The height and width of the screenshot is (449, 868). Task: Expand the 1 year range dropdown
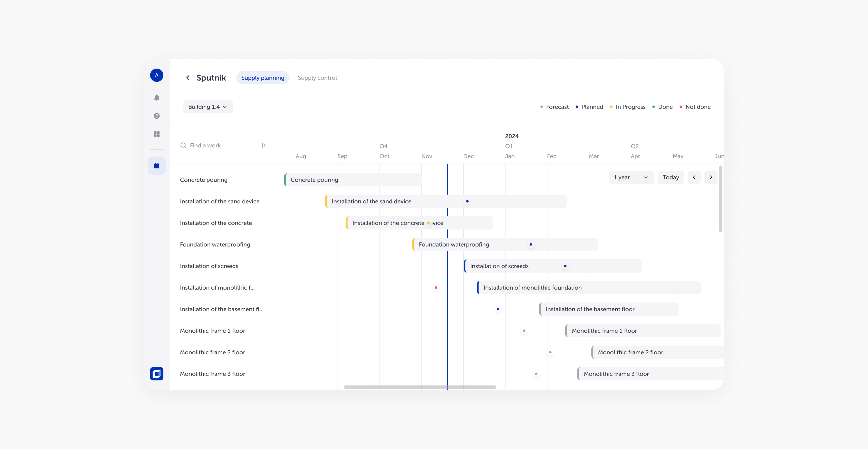pyautogui.click(x=631, y=177)
